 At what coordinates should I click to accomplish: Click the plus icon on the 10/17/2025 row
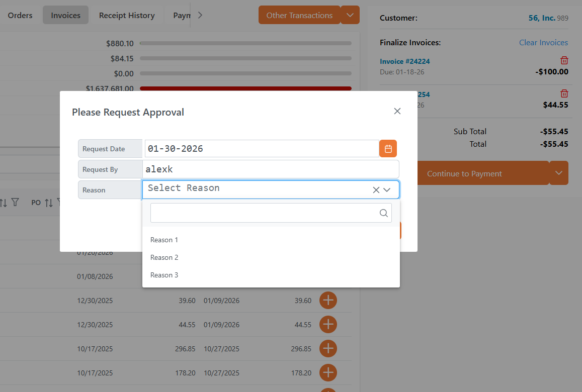point(328,348)
